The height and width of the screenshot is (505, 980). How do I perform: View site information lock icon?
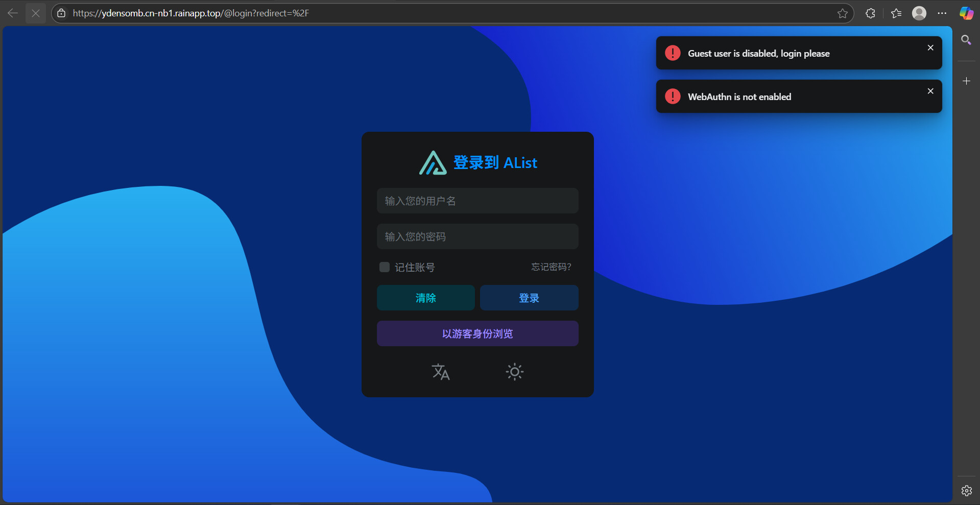tap(61, 13)
